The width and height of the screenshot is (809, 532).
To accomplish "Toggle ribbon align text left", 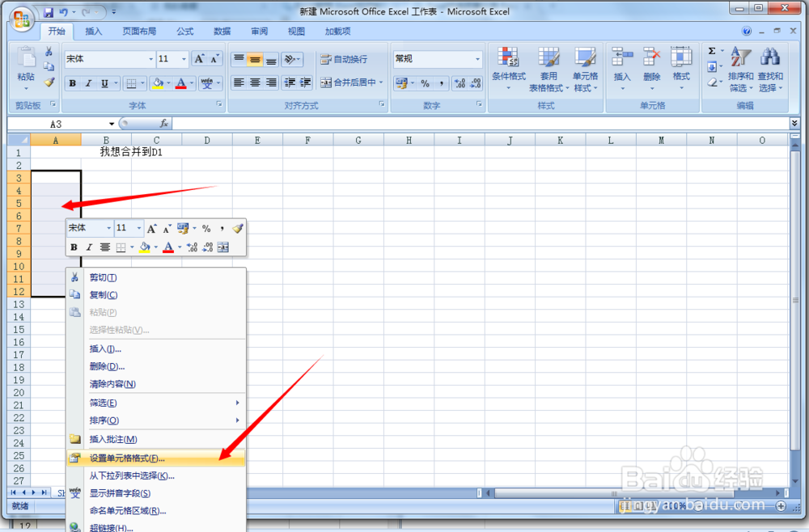I will point(239,82).
